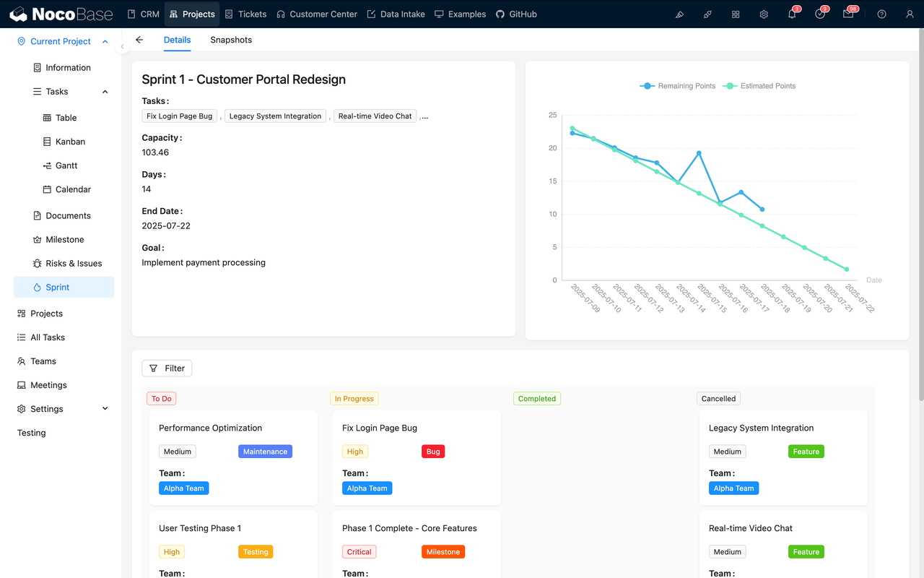Toggle the Estimated Points legend series
Image resolution: width=924 pixels, height=578 pixels.
pos(760,86)
